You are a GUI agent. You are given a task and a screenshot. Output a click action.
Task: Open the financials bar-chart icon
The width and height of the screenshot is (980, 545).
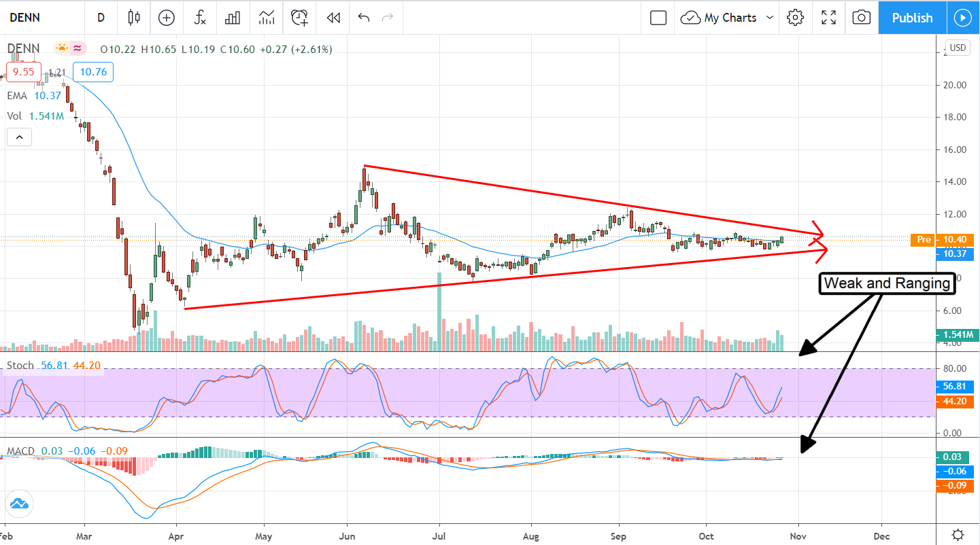(x=233, y=18)
